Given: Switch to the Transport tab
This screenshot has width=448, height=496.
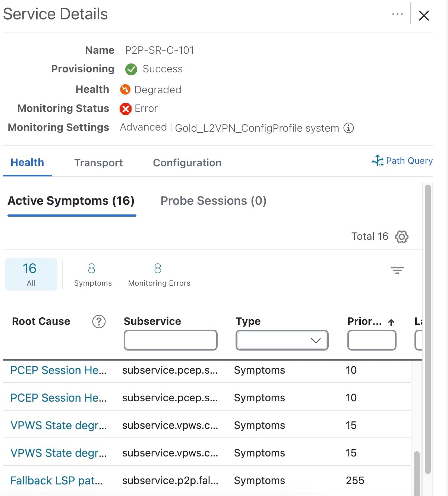Looking at the screenshot, I should (x=98, y=163).
